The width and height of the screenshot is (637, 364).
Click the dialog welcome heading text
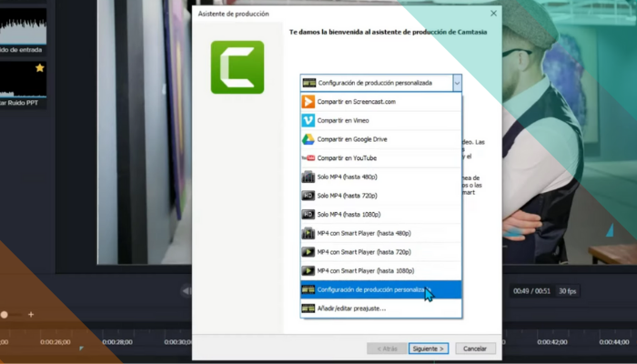[388, 32]
